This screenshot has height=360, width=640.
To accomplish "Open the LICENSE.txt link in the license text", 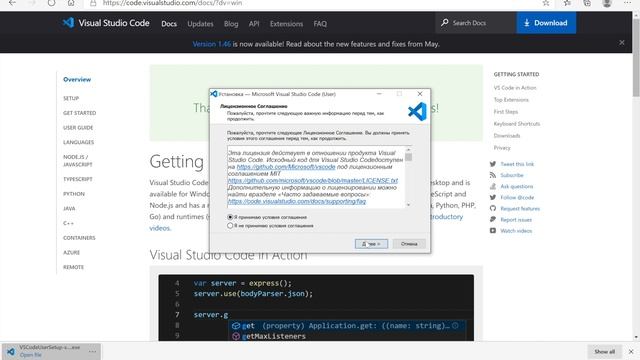I will coord(313,180).
